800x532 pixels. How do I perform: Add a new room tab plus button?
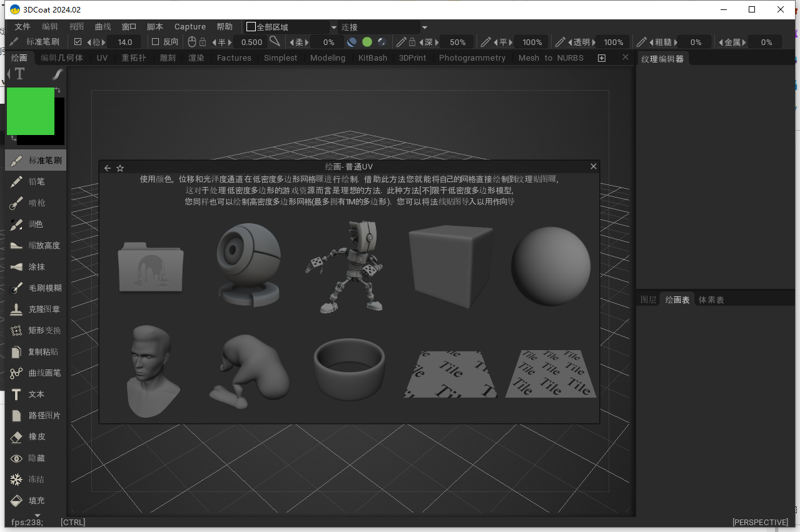(x=602, y=58)
